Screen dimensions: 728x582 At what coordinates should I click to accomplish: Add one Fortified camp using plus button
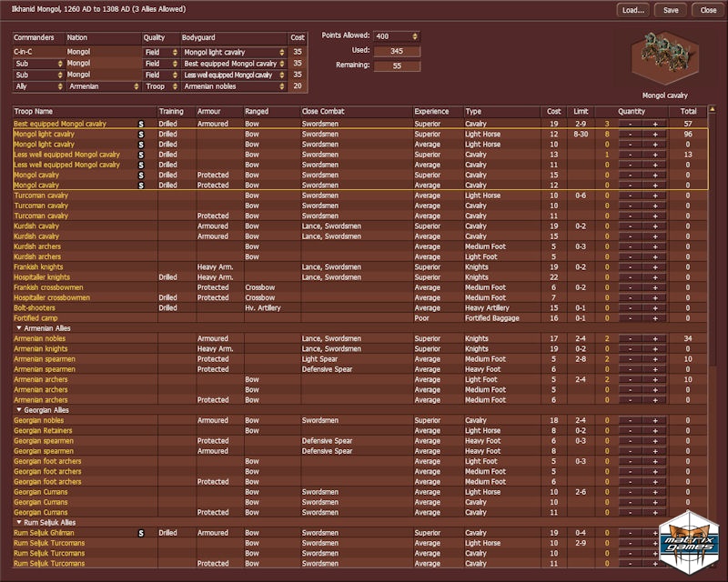tap(654, 318)
